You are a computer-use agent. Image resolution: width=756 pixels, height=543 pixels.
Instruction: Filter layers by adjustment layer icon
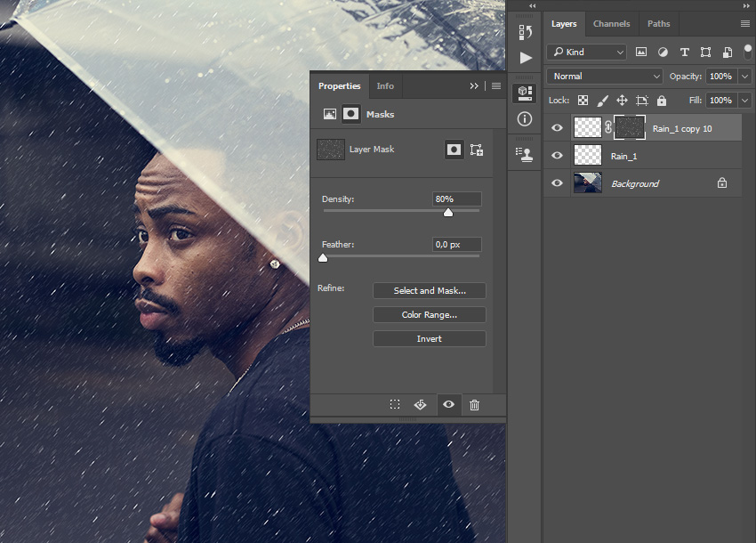coord(663,53)
